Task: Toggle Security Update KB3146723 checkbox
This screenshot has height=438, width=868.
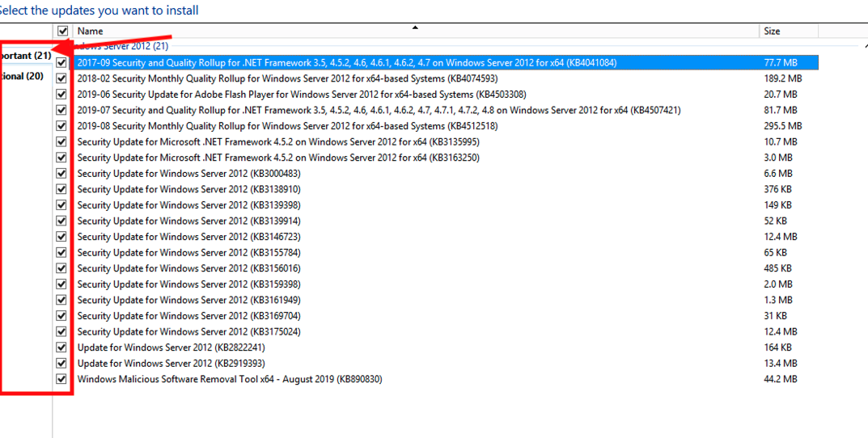Action: [61, 237]
